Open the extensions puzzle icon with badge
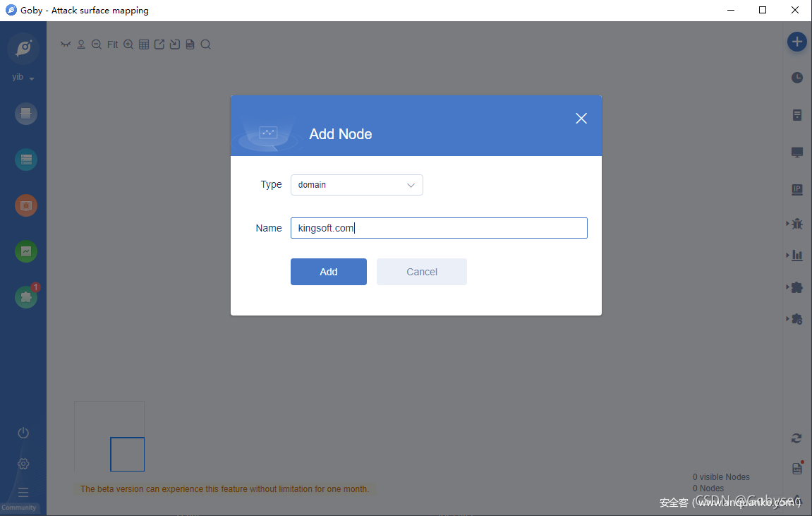The image size is (812, 516). tap(26, 297)
